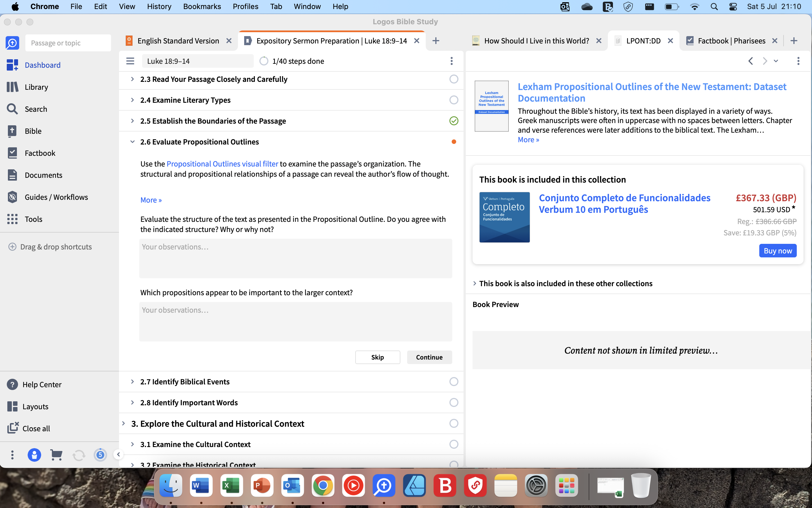
Task: Click Conjunto Completo de Funcionalidades link
Action: point(625,203)
